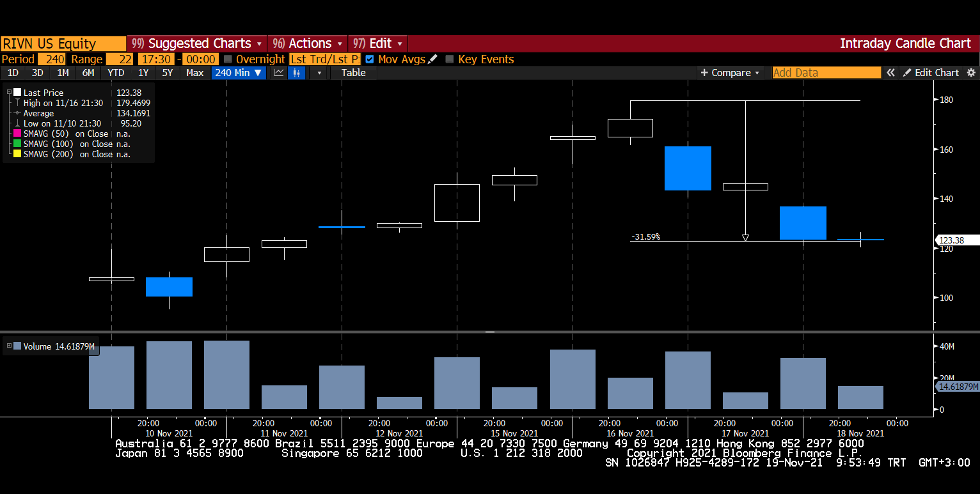
Task: Click the Low on 11/10 21:30 legend row
Action: pyautogui.click(x=62, y=123)
